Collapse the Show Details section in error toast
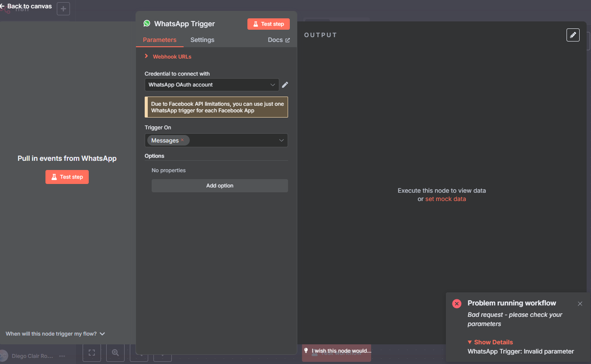The image size is (591, 364). coord(490,342)
